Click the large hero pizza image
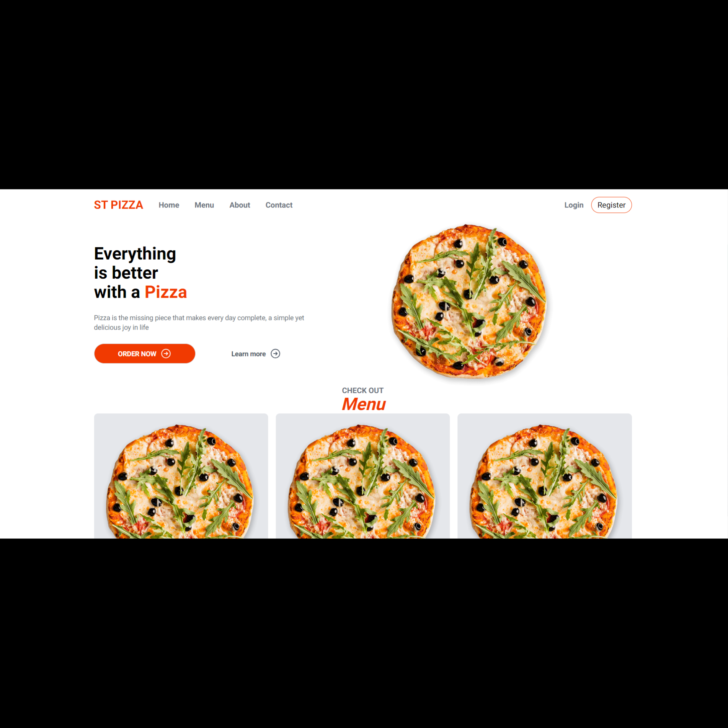 click(x=469, y=302)
